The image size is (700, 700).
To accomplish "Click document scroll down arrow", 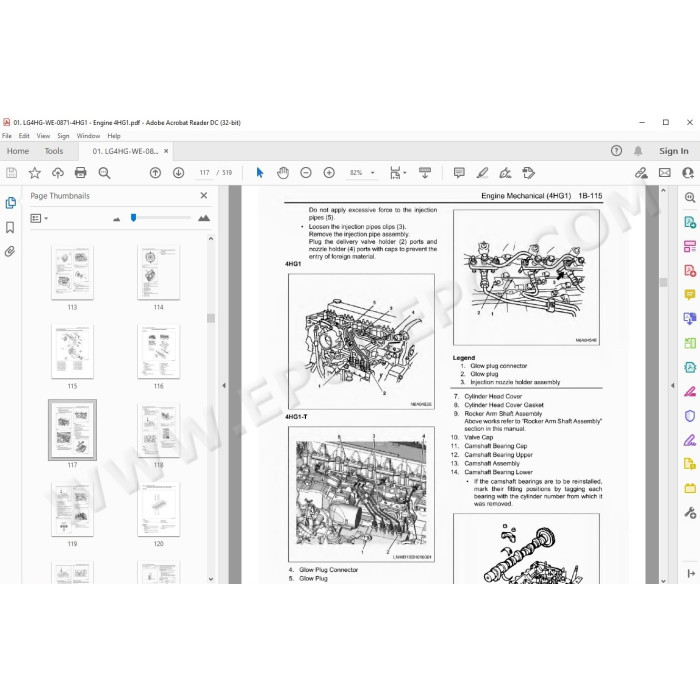I will click(x=663, y=580).
